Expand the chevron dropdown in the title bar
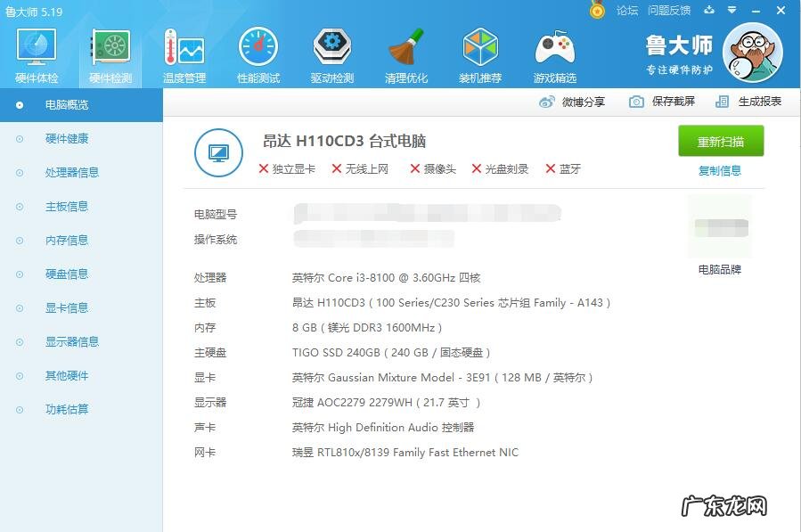The width and height of the screenshot is (801, 532). tap(732, 11)
